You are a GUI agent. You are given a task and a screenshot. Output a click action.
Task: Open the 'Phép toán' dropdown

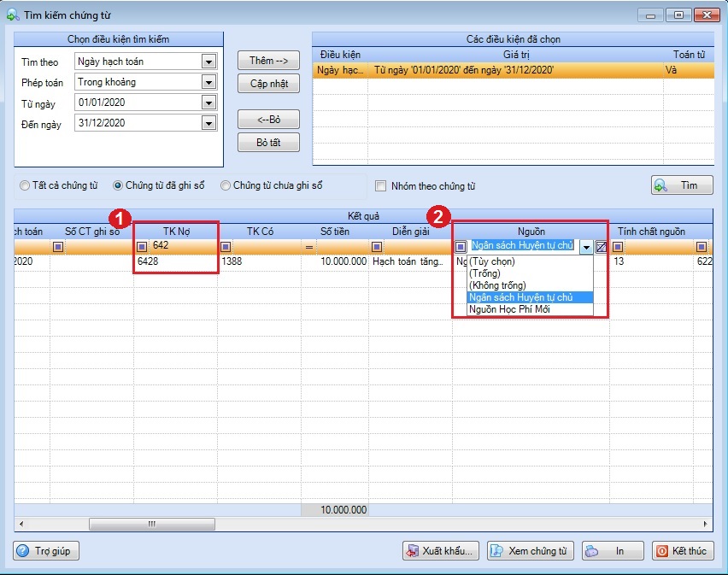(x=209, y=82)
